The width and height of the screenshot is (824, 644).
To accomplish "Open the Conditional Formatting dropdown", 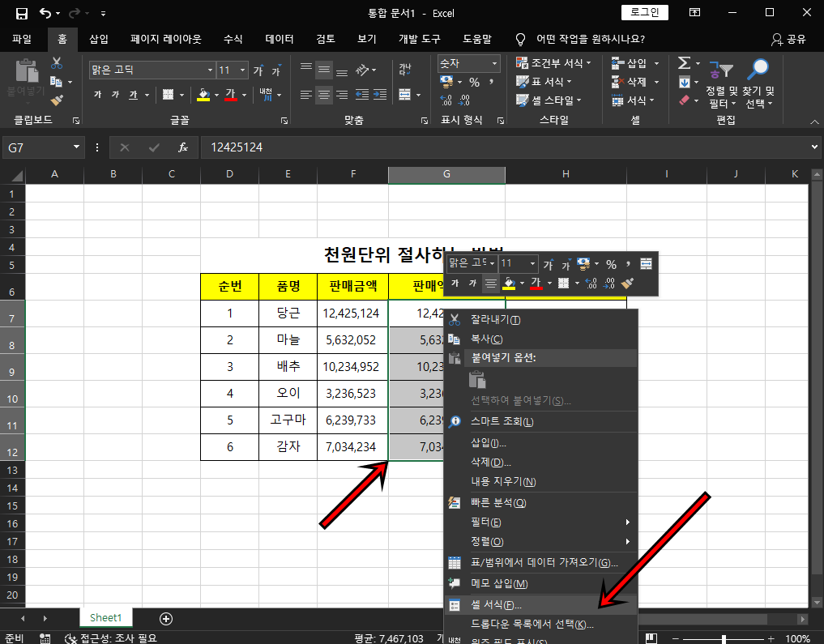I will [x=553, y=63].
